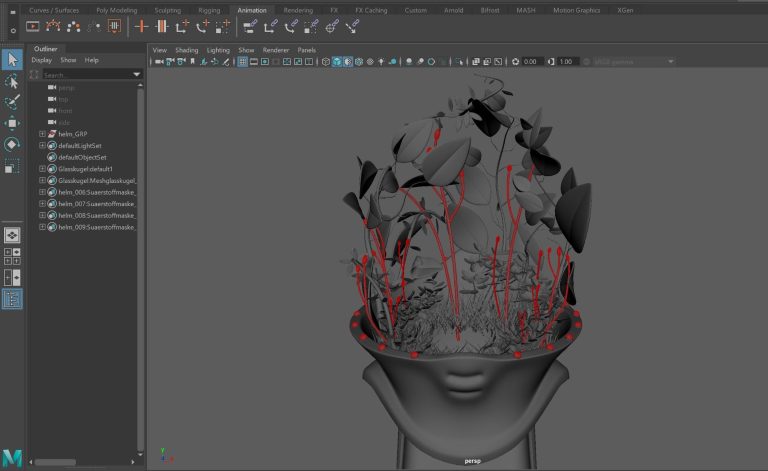768x471 pixels.
Task: Click the Set Key shelf icon
Action: (141, 26)
